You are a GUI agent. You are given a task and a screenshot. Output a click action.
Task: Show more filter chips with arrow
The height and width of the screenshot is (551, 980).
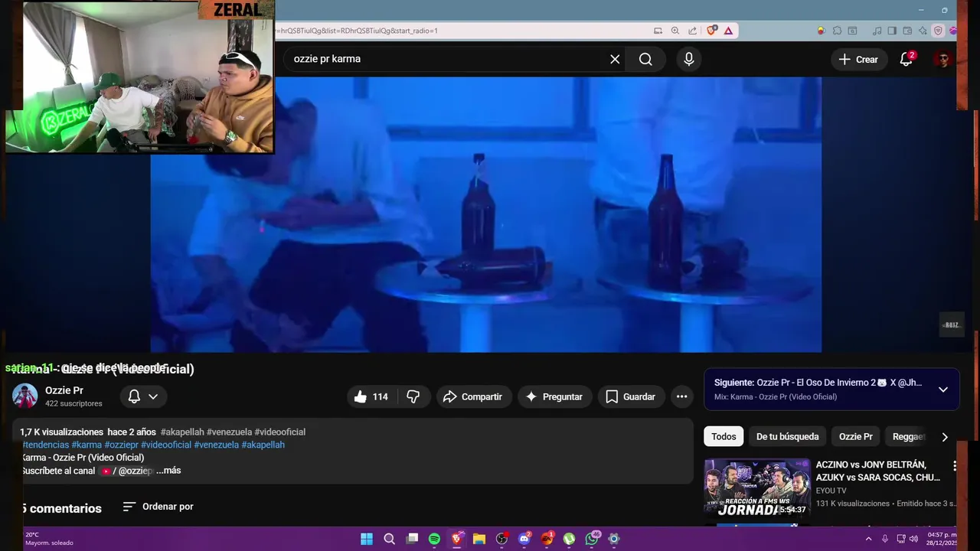945,437
